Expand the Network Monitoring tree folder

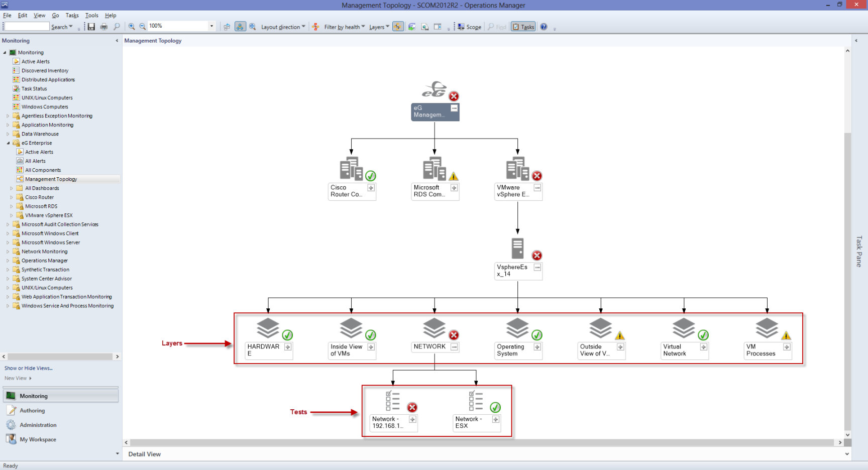[x=8, y=252]
